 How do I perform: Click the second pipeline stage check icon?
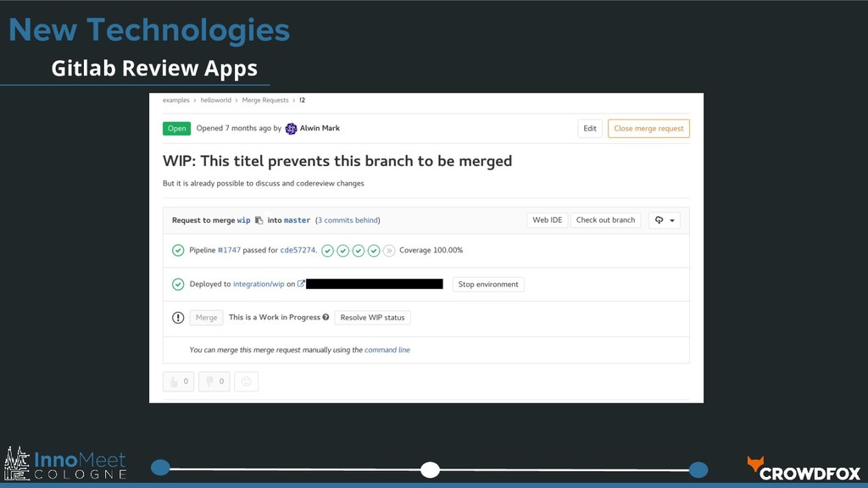coord(343,251)
